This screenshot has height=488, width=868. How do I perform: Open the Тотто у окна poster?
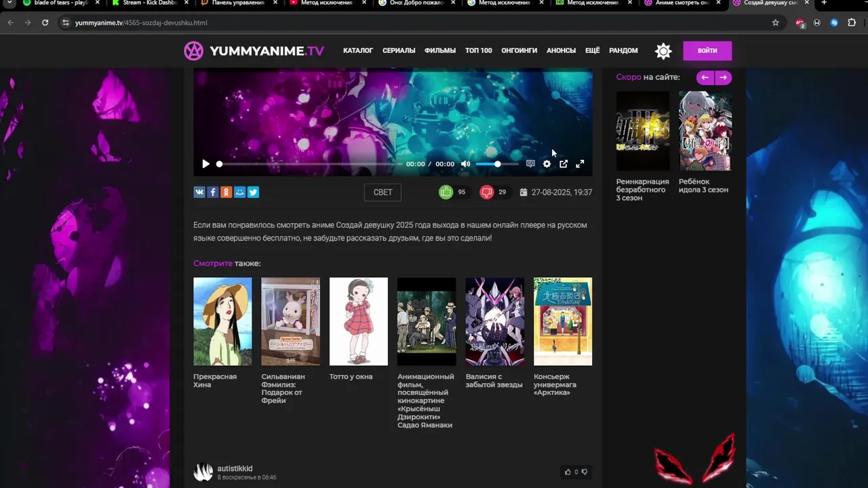(359, 321)
